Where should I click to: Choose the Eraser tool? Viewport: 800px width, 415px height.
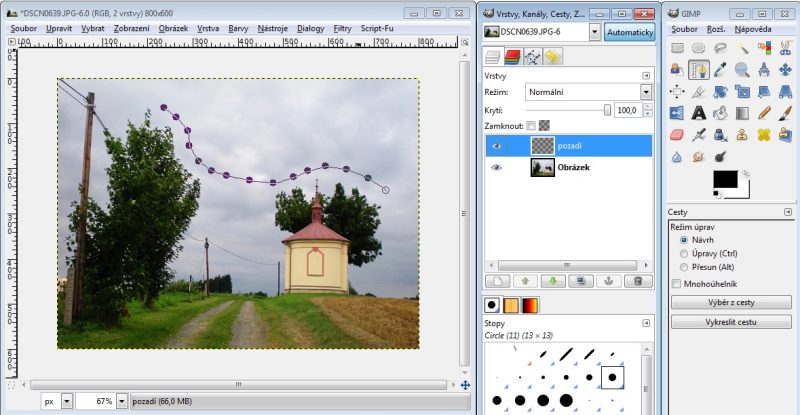[x=676, y=135]
